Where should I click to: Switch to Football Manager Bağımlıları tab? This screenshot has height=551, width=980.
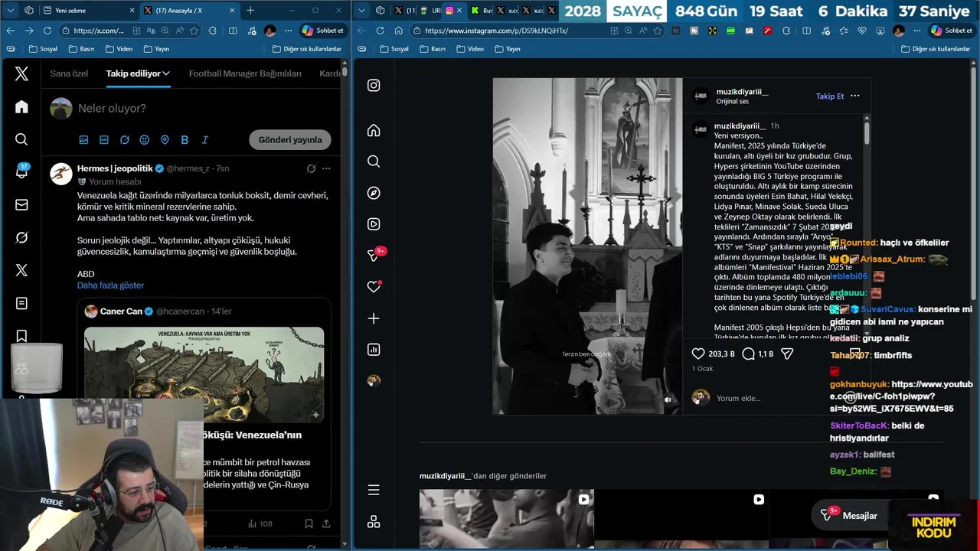(x=245, y=73)
